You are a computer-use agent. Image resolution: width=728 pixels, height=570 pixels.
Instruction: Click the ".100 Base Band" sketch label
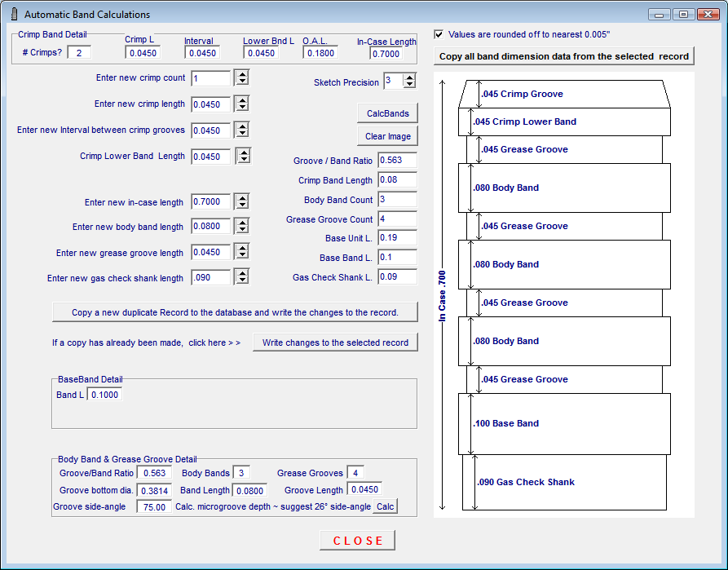506,423
